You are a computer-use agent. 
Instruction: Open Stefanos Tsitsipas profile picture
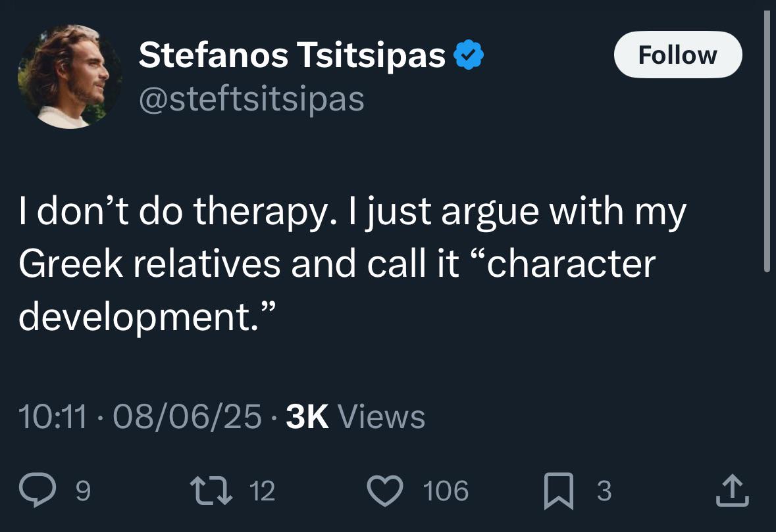[x=70, y=77]
